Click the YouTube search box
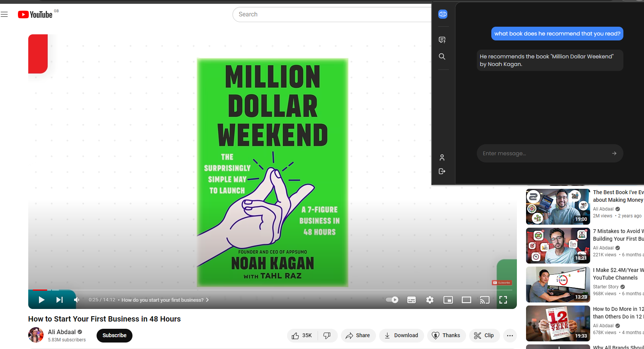Viewport: 644px width, 349px height. pyautogui.click(x=332, y=14)
